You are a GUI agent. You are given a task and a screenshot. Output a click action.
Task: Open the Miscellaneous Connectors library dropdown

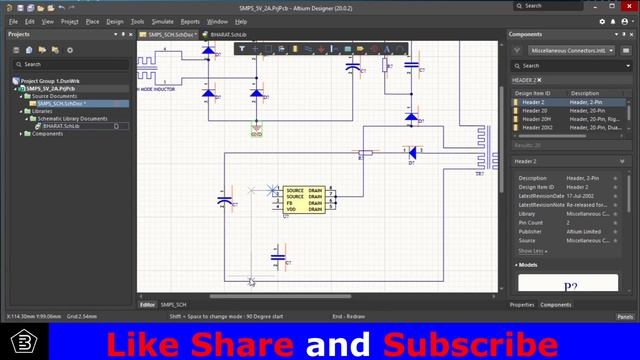[x=571, y=51]
